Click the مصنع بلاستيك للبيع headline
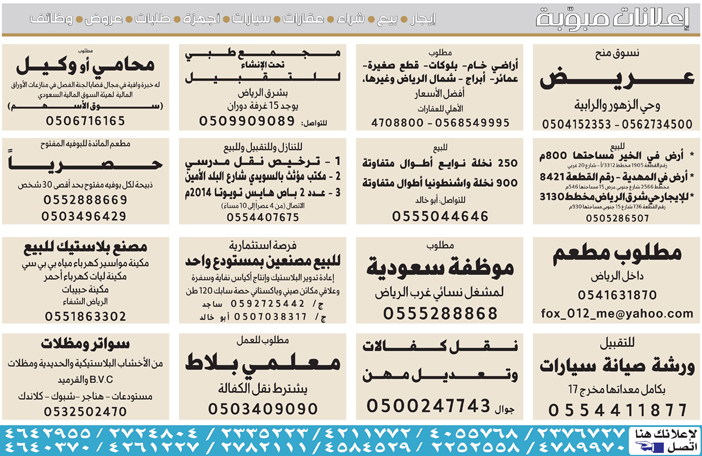 coord(85,247)
